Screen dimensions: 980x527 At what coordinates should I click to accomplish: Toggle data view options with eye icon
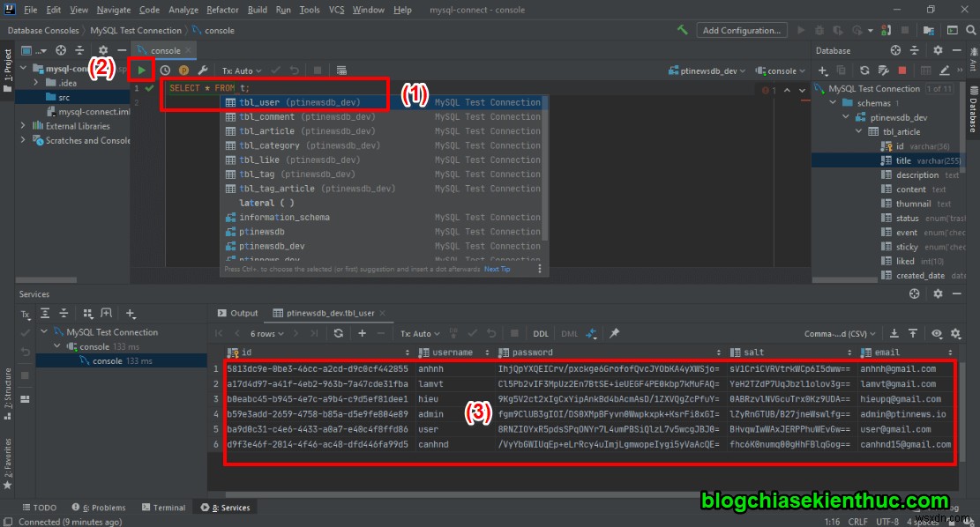point(937,332)
